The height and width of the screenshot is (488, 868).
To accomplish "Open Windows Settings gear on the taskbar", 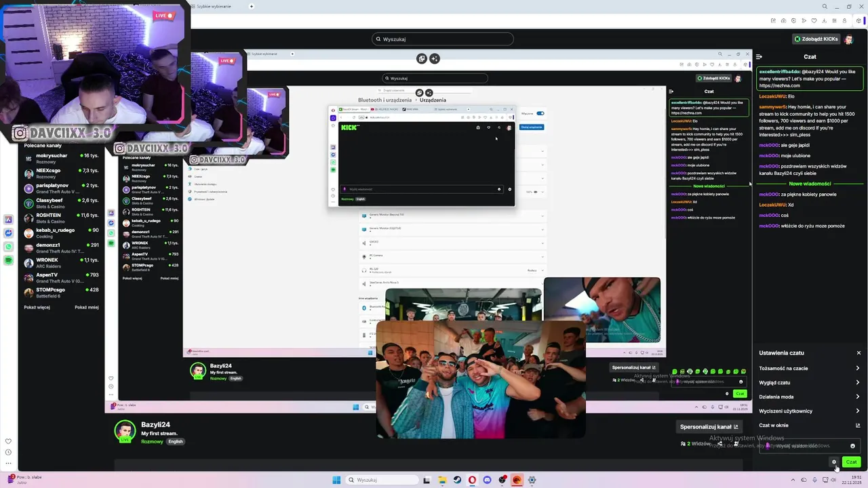I will [x=532, y=480].
